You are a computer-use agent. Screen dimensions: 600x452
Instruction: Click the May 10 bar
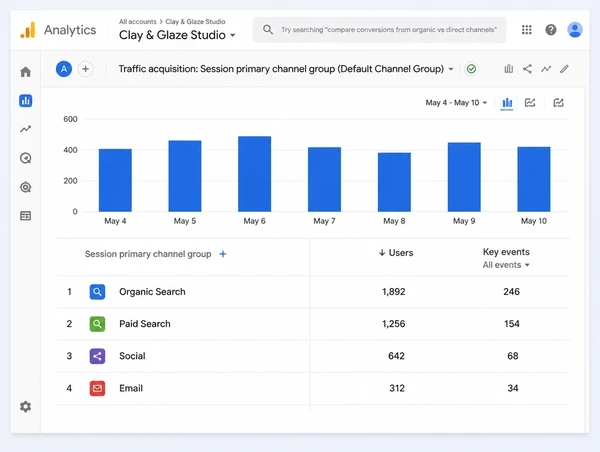click(x=534, y=179)
